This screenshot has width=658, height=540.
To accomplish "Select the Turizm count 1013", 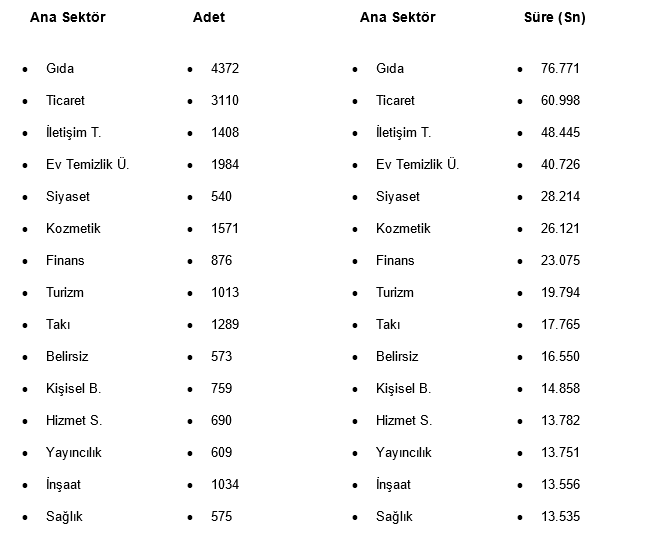I will point(225,293).
